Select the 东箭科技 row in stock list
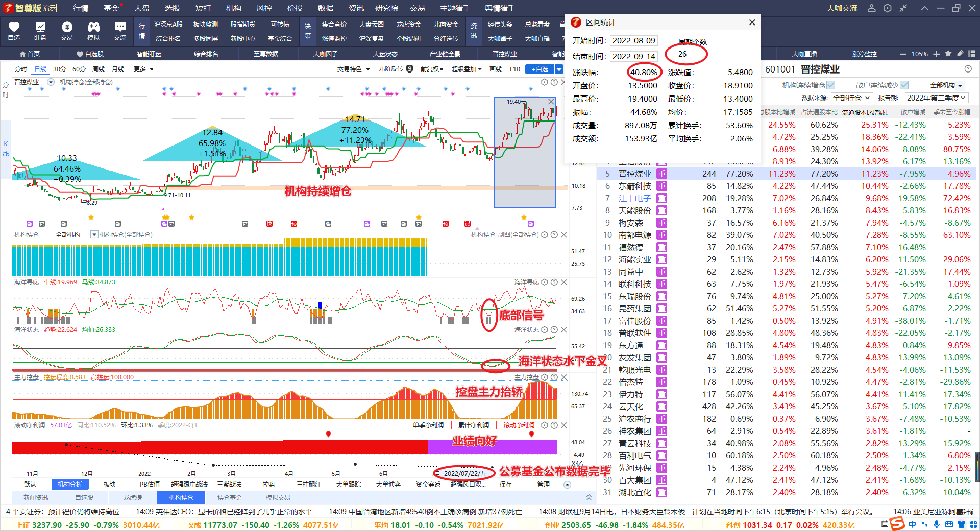The image size is (980, 531). tap(786, 186)
